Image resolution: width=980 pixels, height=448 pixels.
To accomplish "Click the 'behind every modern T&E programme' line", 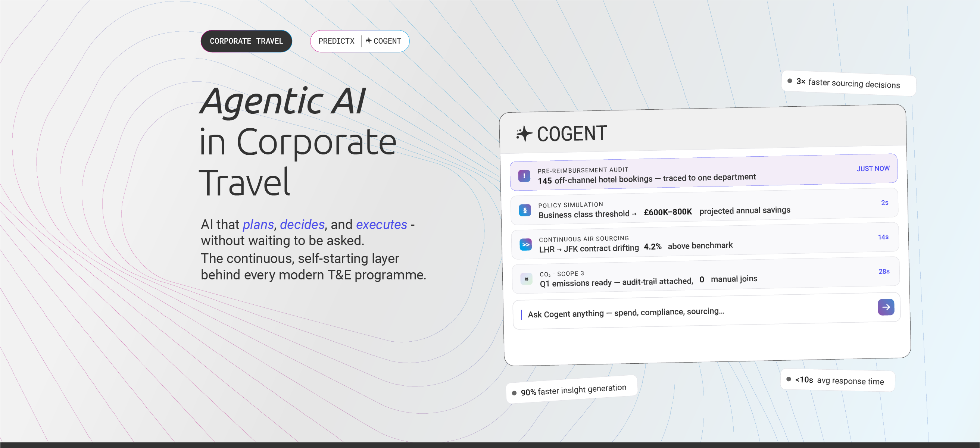I will [x=313, y=275].
